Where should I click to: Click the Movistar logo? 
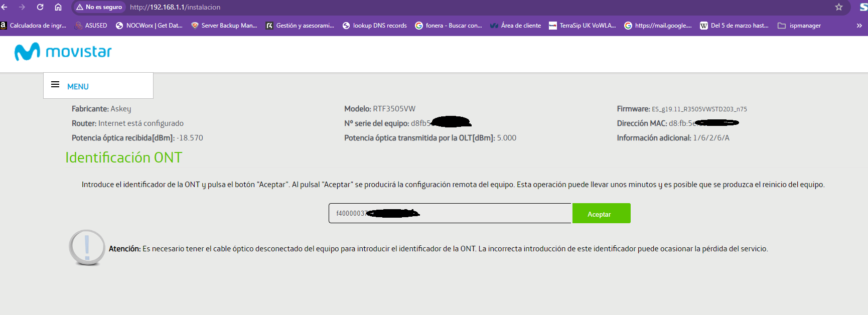point(63,52)
